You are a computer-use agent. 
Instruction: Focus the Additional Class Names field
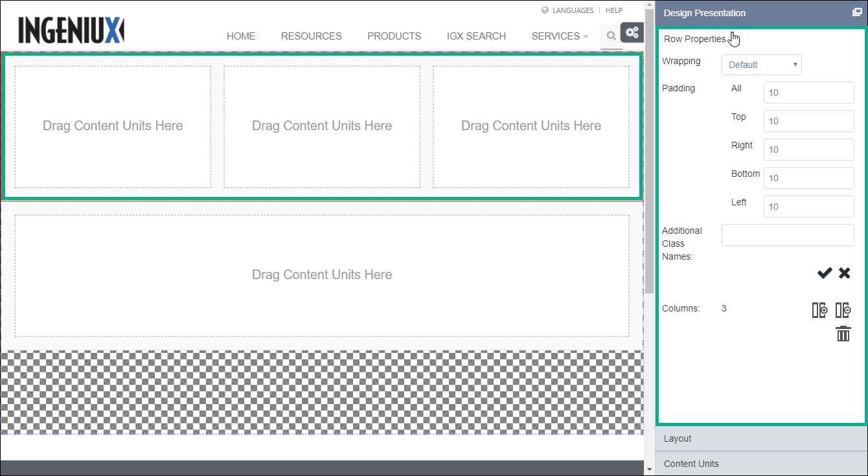tap(787, 235)
